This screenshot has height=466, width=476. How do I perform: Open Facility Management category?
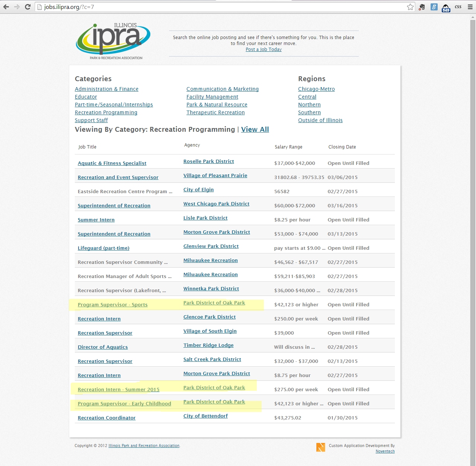pos(212,97)
